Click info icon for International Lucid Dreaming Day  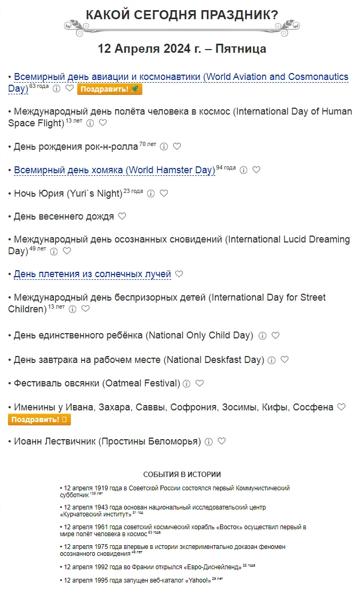(54, 250)
